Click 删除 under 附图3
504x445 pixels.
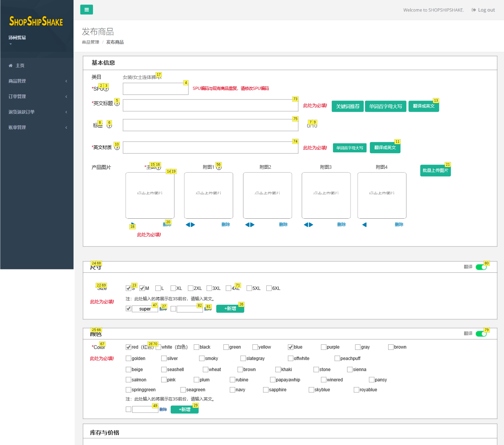tap(342, 225)
